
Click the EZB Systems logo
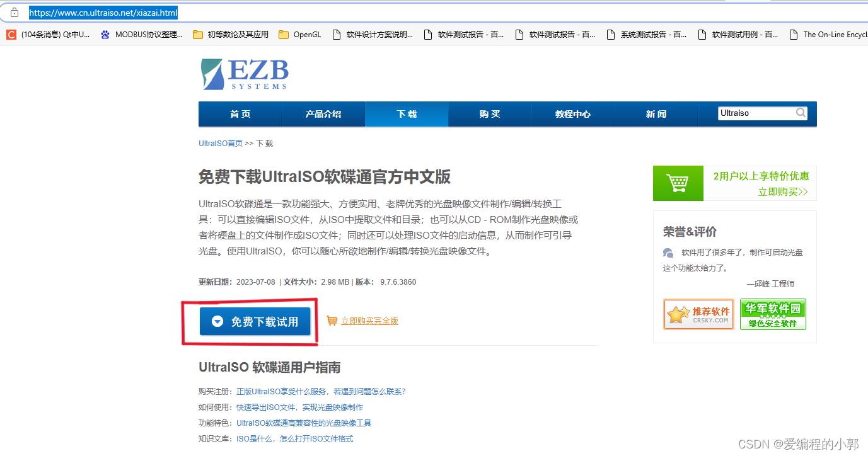[x=244, y=74]
